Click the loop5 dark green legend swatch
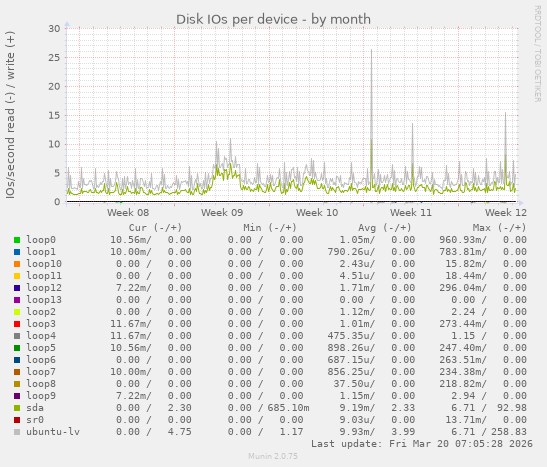The height and width of the screenshot is (467, 547). point(17,348)
